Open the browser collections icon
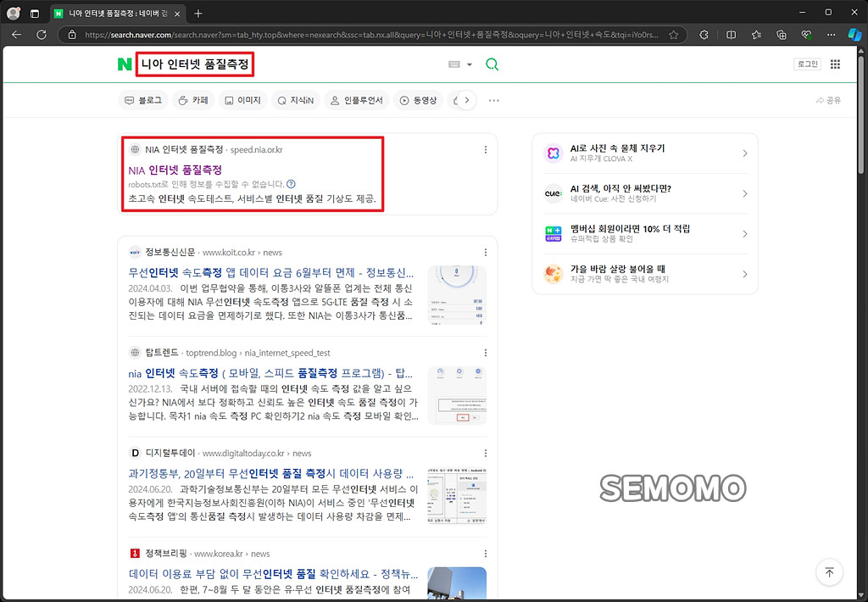868x602 pixels. (781, 35)
